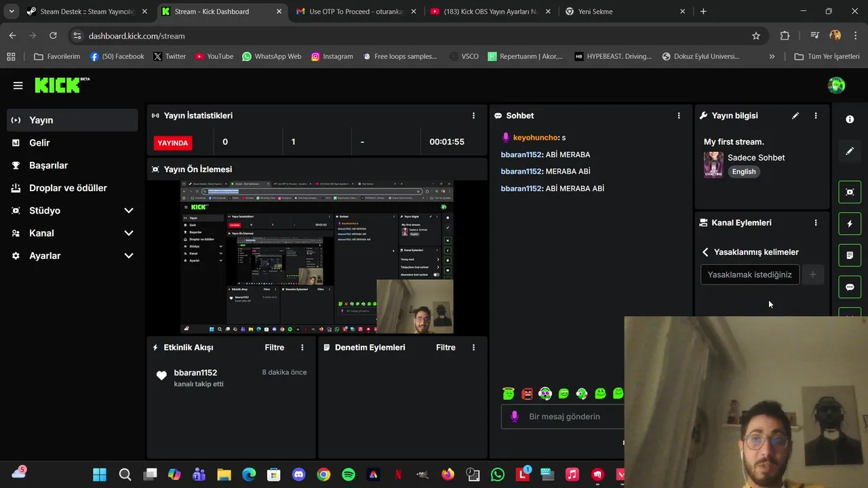Toggle the stream preview panel in right sidebar
The image size is (868, 488).
850,192
